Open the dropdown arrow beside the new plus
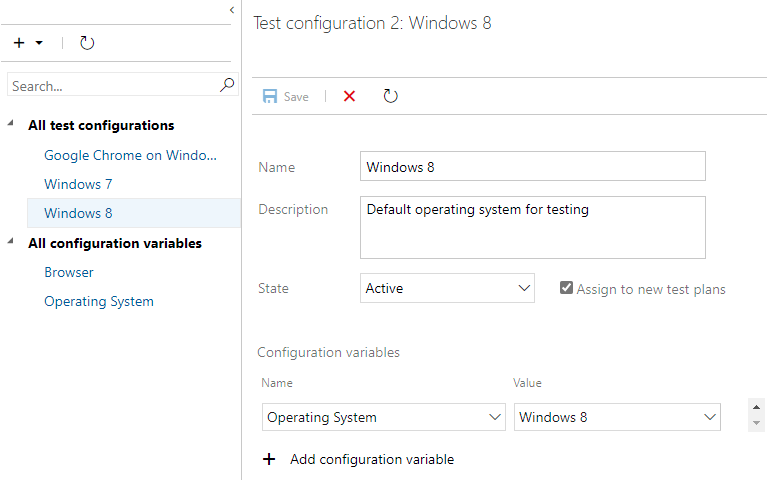 tap(39, 43)
